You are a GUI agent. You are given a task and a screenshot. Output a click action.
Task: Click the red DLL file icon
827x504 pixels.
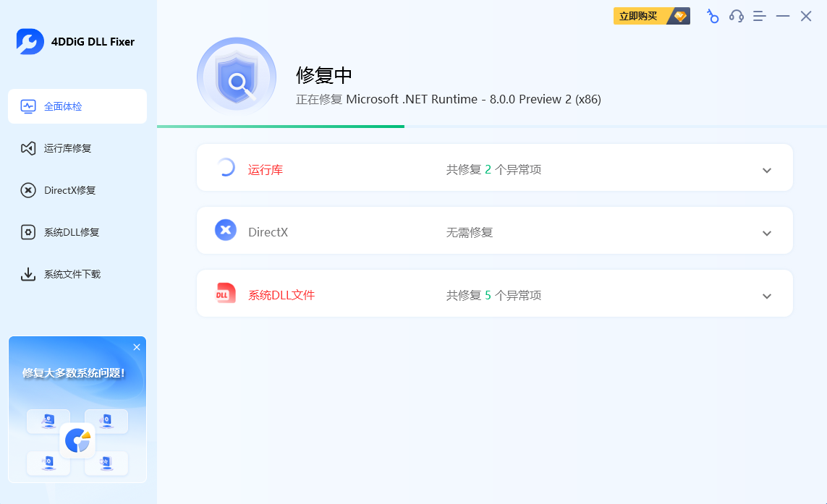(226, 294)
